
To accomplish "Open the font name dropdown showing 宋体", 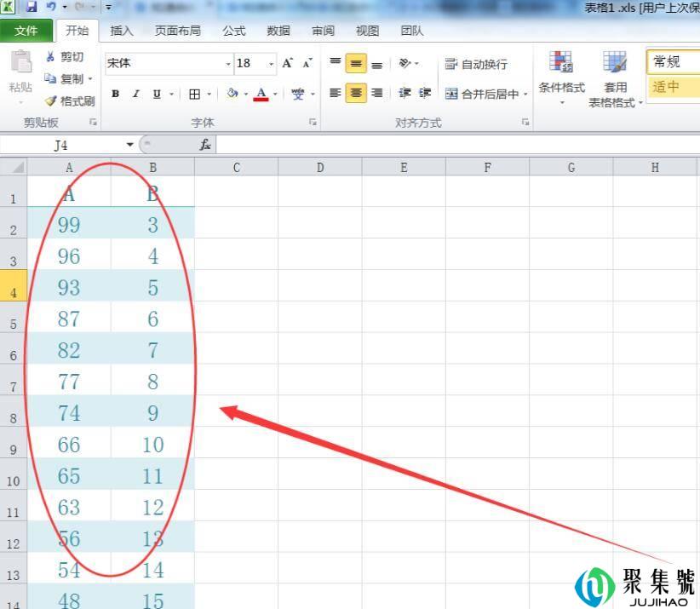I will coord(228,64).
